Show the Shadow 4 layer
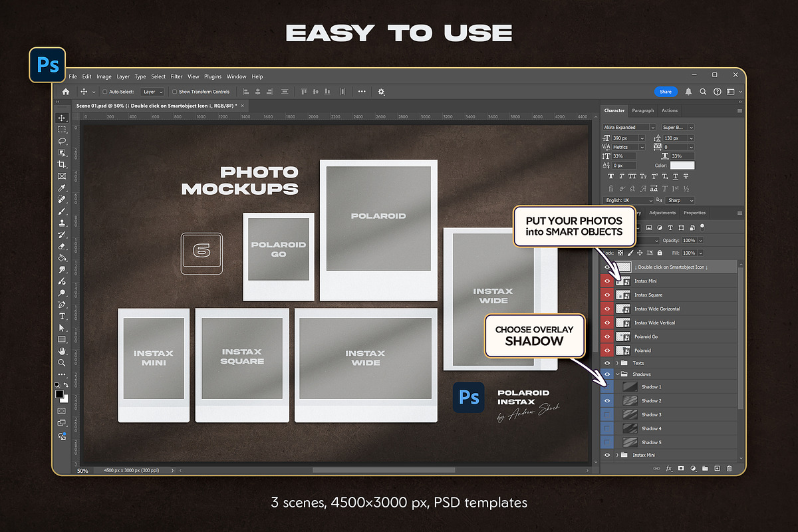Screen dimensions: 798x532 [606, 428]
